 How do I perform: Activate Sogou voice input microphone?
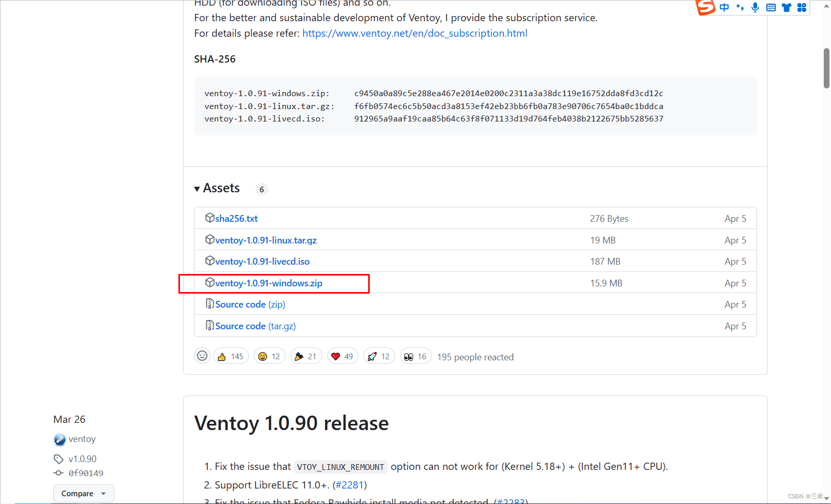[x=756, y=7]
